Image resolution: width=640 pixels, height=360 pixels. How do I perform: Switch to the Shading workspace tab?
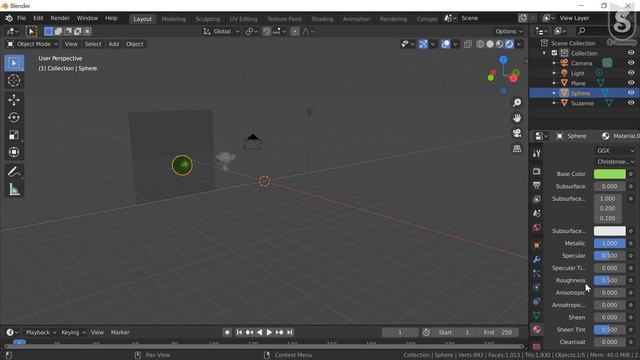point(322,19)
